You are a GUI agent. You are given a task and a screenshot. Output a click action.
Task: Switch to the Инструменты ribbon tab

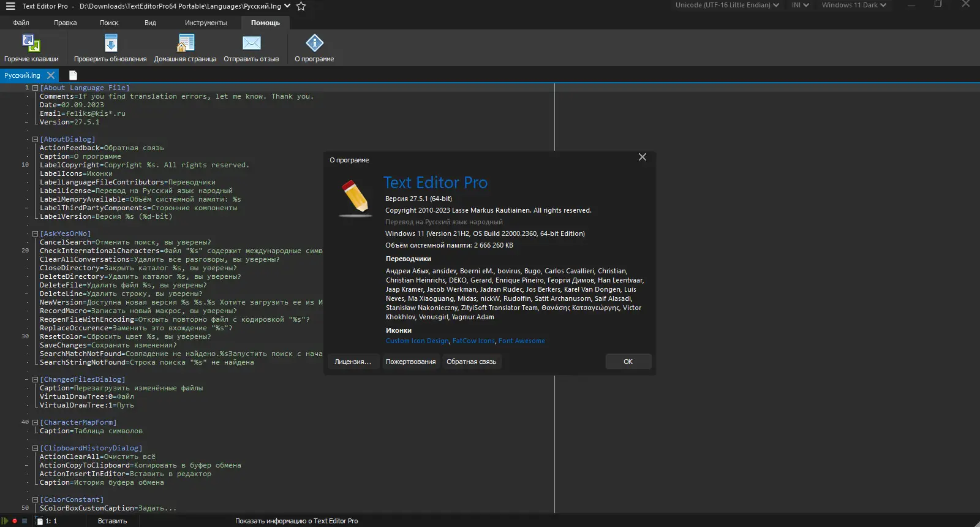coord(206,23)
